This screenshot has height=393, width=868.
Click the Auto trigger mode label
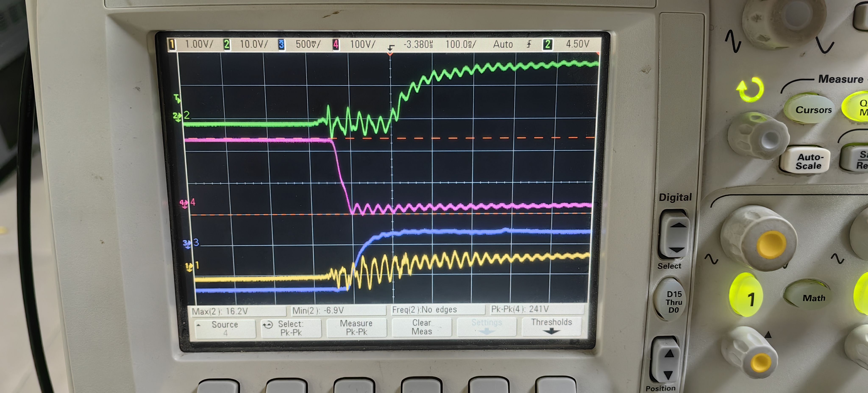(x=503, y=44)
